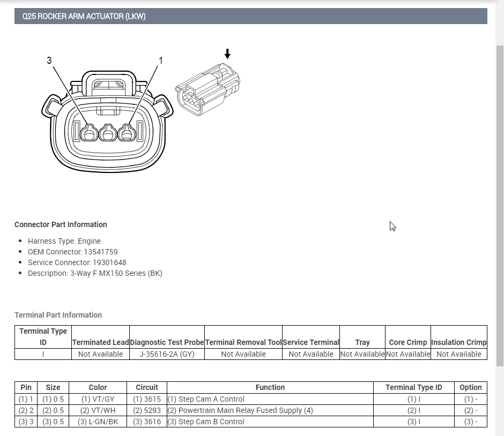
Task: Click the vertical scrollbar thumb
Action: (x=500, y=206)
